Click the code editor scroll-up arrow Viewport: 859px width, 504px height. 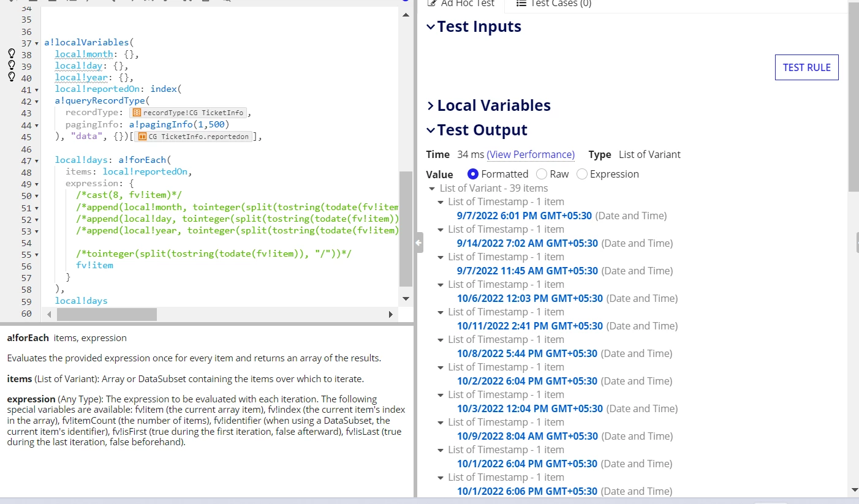(x=406, y=15)
